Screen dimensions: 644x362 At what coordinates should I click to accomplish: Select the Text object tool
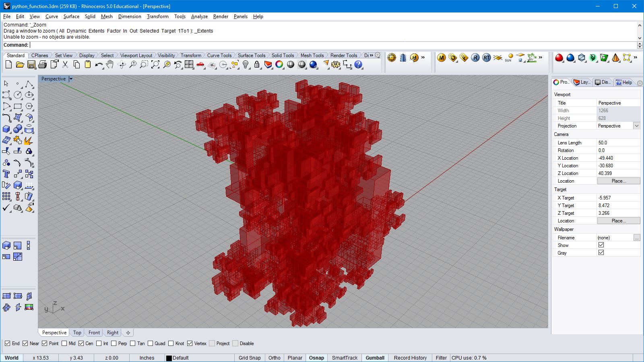coord(6,174)
